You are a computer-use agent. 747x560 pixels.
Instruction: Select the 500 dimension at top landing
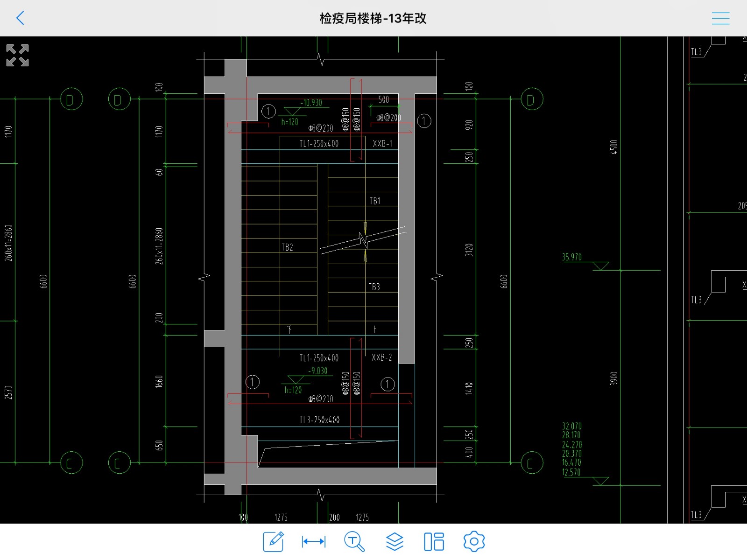[x=384, y=99]
